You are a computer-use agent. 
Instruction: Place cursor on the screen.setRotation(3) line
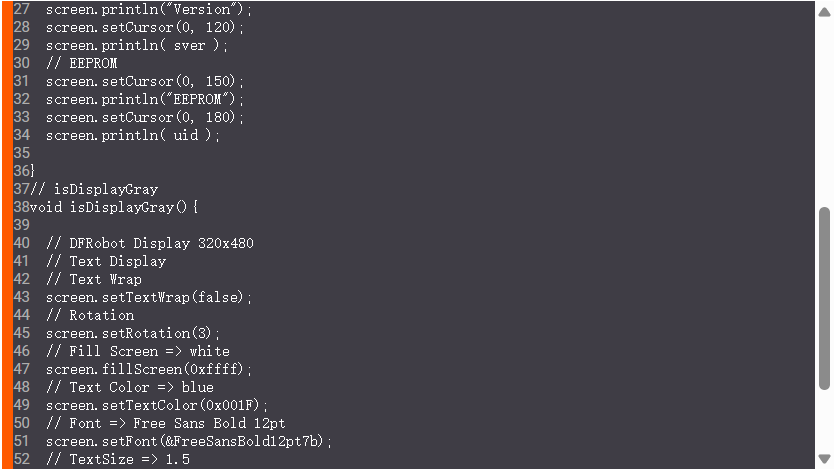coord(133,333)
